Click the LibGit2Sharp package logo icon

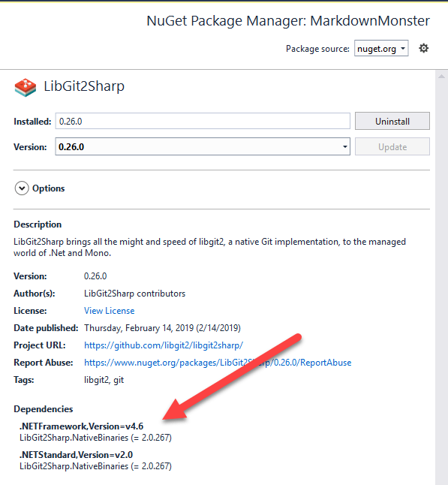[26, 88]
